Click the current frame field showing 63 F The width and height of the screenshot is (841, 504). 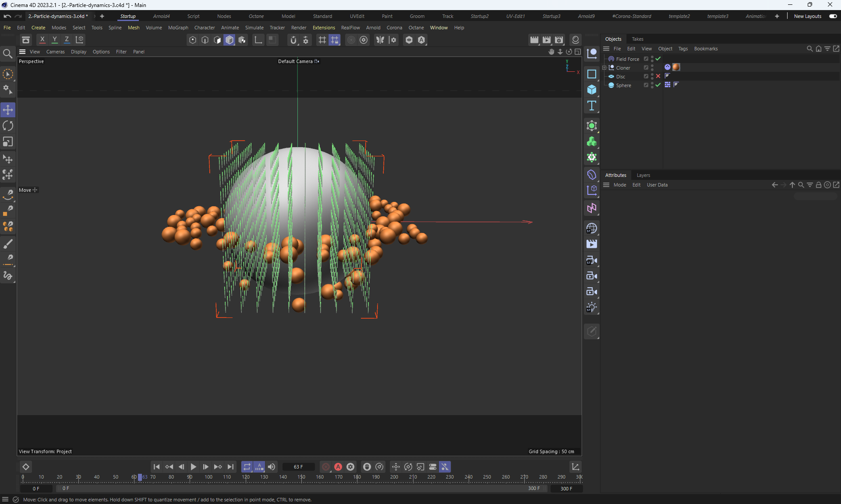point(298,467)
